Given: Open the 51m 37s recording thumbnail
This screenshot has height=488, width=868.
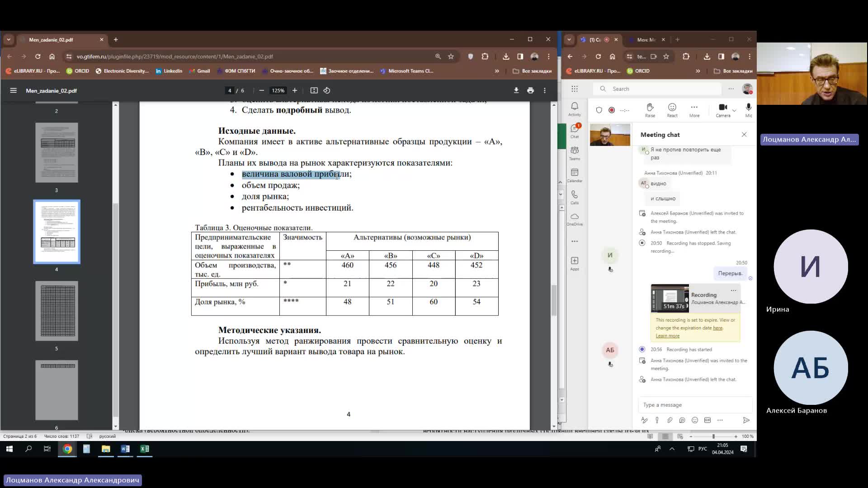Looking at the screenshot, I should click(670, 298).
